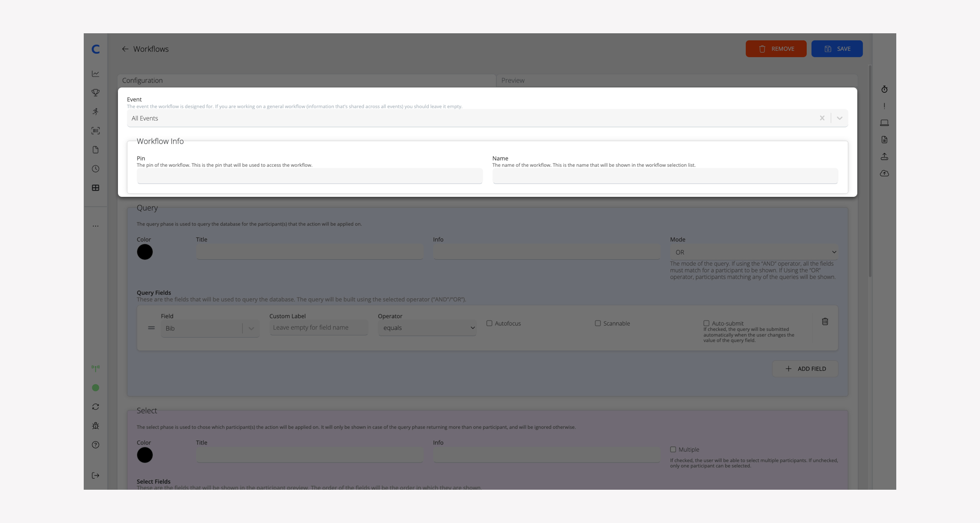980x523 pixels.
Task: Open the clock icon in left sidebar
Action: click(x=96, y=169)
